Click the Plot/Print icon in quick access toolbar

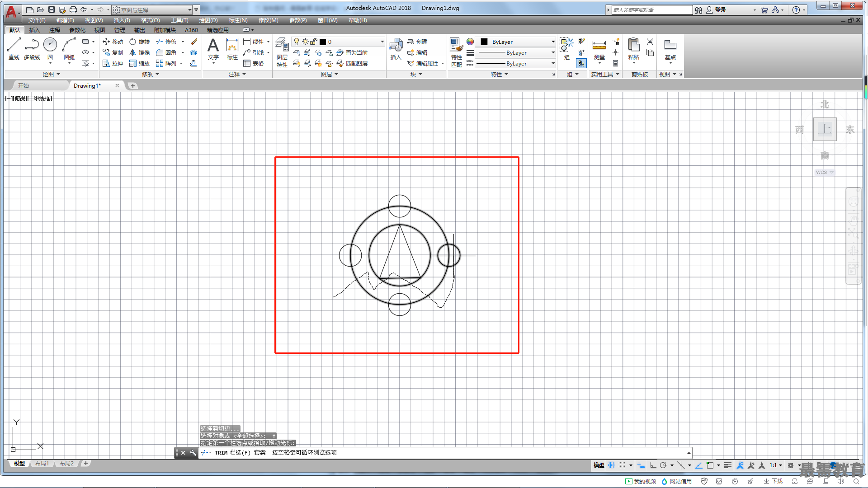coord(73,9)
